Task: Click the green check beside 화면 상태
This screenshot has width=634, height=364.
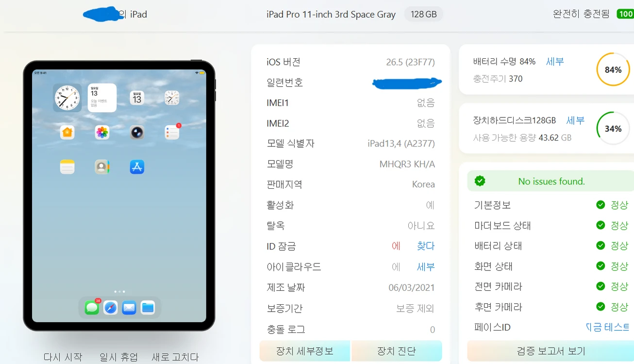Action: pyautogui.click(x=601, y=266)
